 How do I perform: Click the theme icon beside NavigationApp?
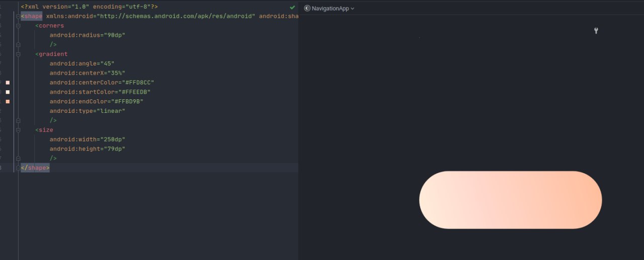pyautogui.click(x=307, y=8)
